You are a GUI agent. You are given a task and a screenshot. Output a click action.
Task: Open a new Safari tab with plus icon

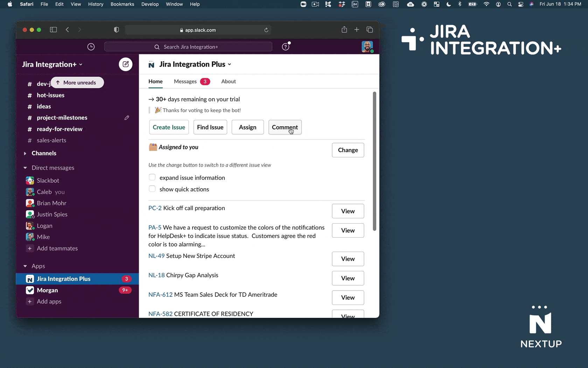pyautogui.click(x=357, y=30)
